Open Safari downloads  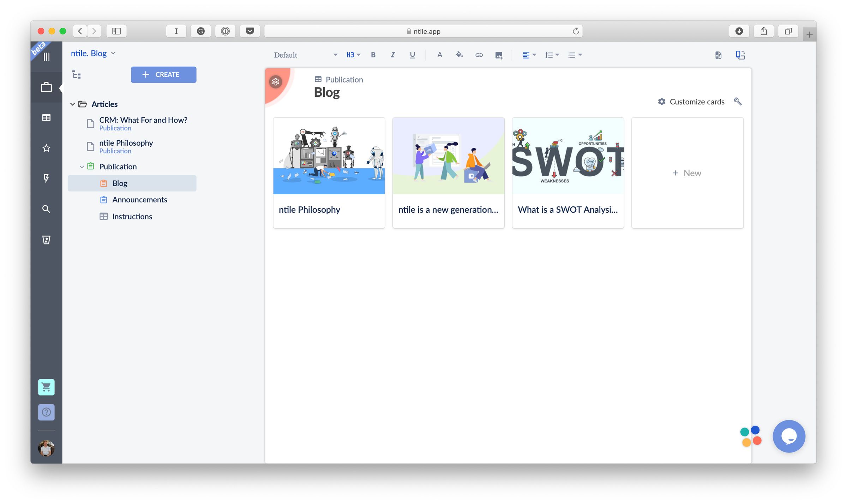tap(739, 31)
